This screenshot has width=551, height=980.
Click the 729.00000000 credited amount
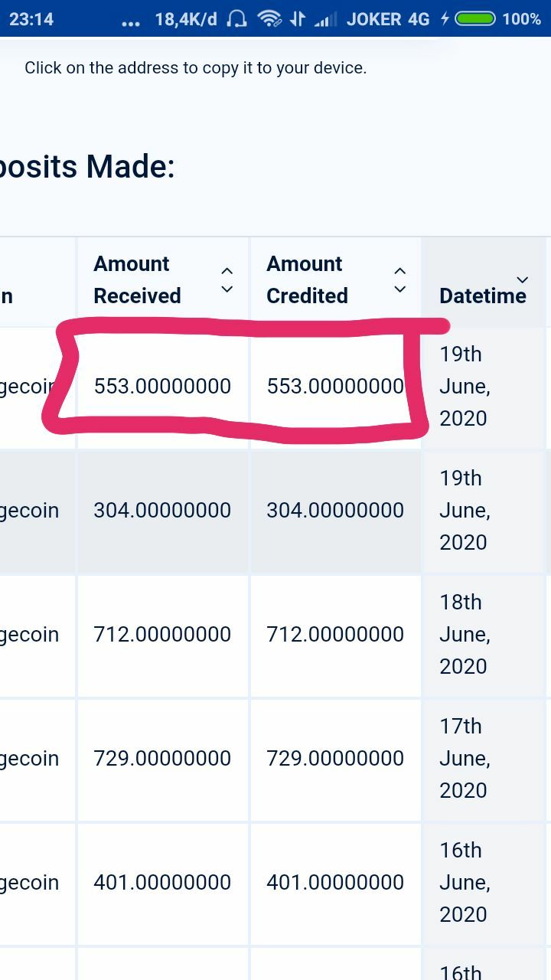tap(335, 759)
